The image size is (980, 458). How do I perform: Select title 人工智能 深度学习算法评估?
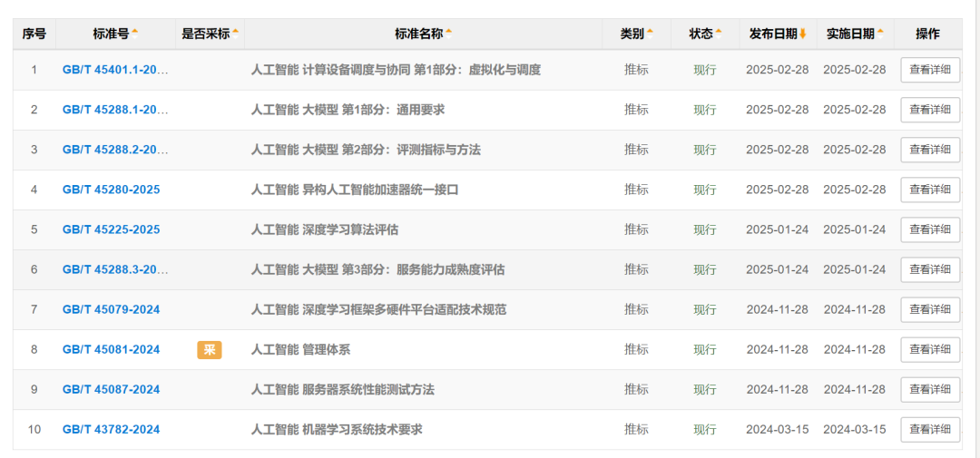point(325,230)
